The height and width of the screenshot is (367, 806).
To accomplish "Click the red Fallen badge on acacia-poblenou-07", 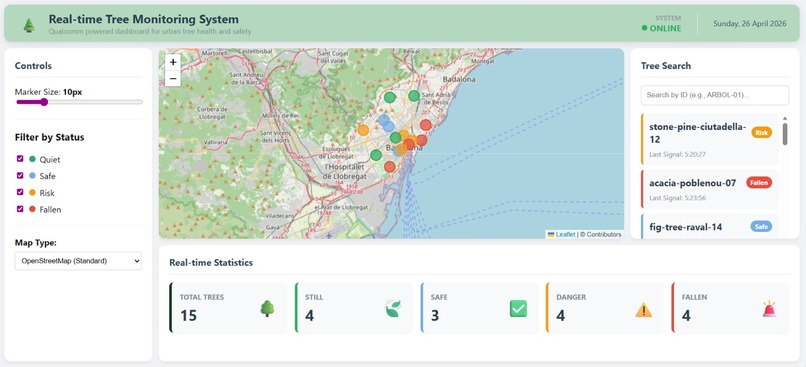I will pos(759,182).
